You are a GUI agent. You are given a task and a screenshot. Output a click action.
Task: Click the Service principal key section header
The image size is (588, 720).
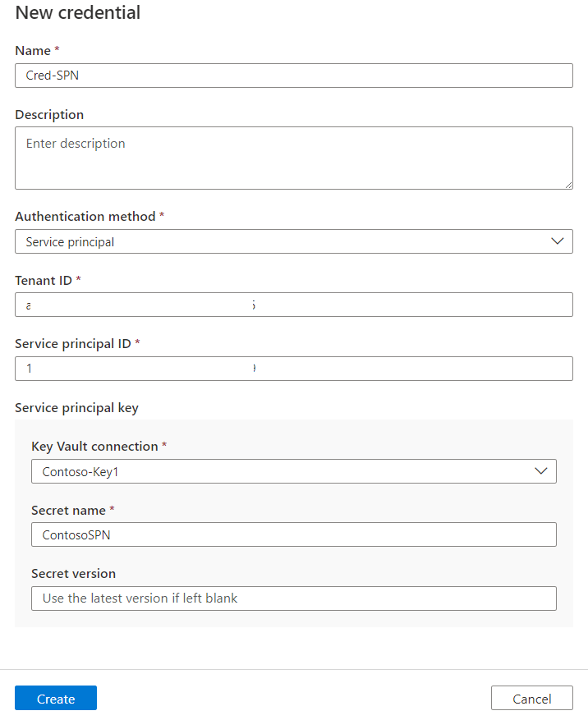(x=76, y=407)
